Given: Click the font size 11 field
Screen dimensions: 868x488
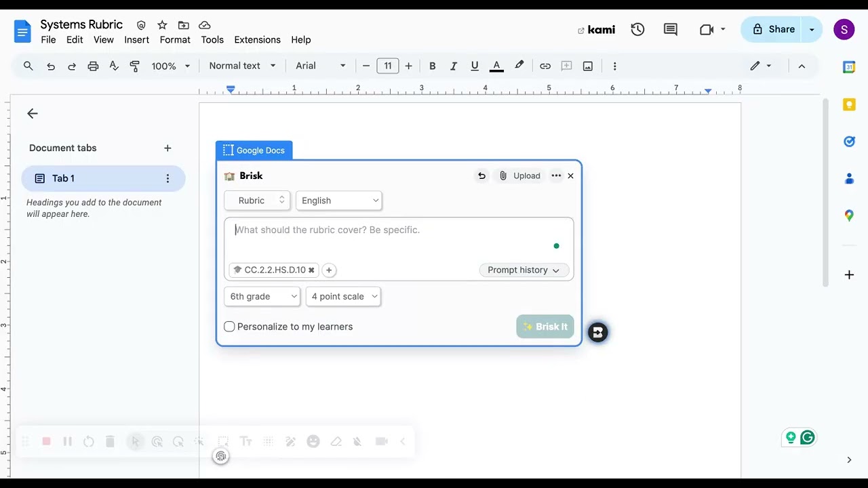Looking at the screenshot, I should pyautogui.click(x=387, y=66).
